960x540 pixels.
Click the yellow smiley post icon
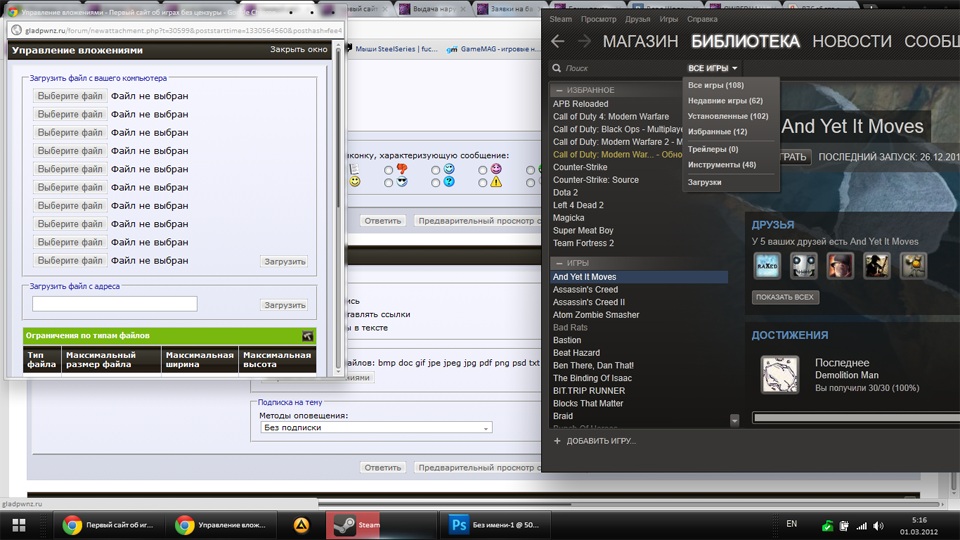pos(354,182)
